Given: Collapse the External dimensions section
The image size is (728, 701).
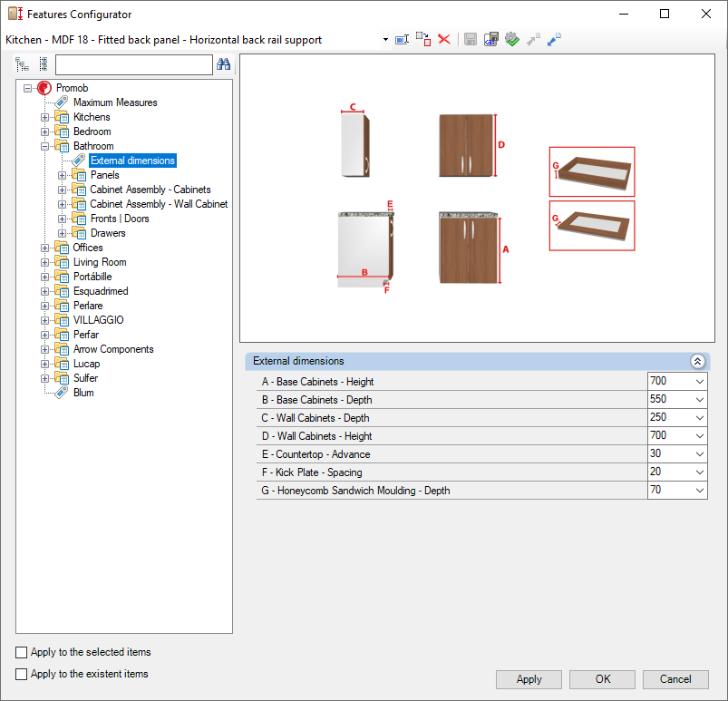Looking at the screenshot, I should (697, 361).
